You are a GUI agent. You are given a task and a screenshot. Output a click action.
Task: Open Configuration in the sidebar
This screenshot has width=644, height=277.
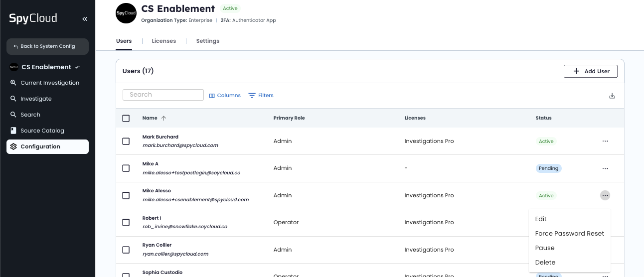(47, 146)
